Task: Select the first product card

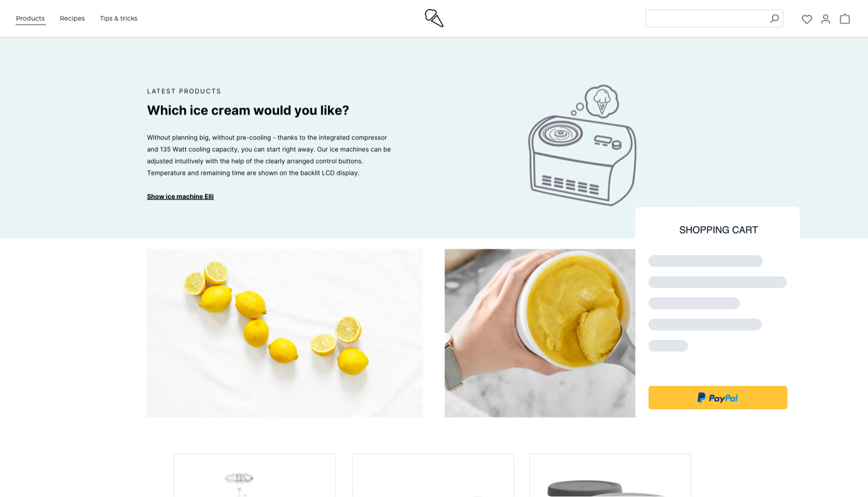Action: [254, 475]
